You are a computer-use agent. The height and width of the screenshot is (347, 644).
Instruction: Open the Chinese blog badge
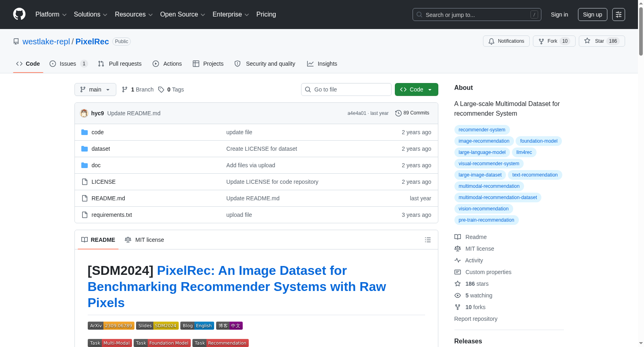(x=229, y=326)
